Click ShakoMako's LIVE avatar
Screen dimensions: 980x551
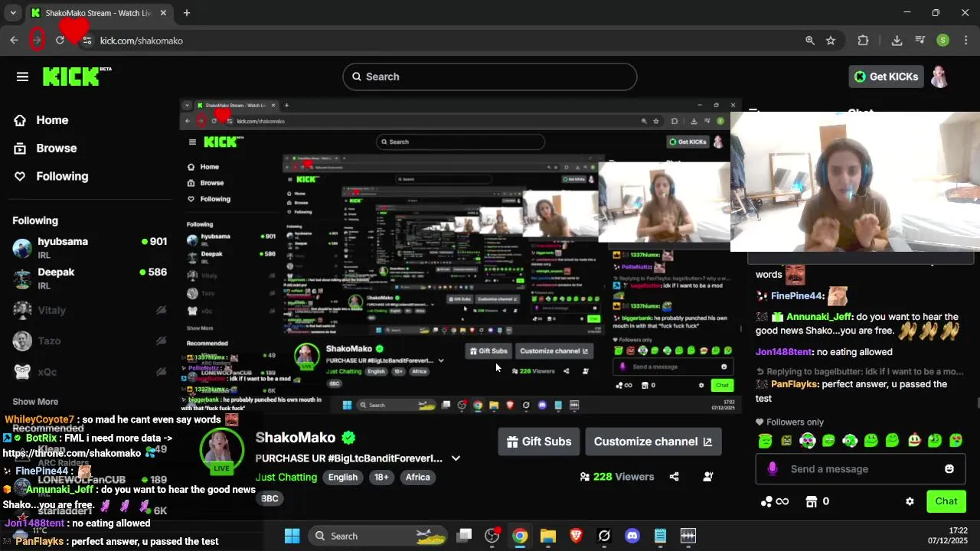(222, 452)
